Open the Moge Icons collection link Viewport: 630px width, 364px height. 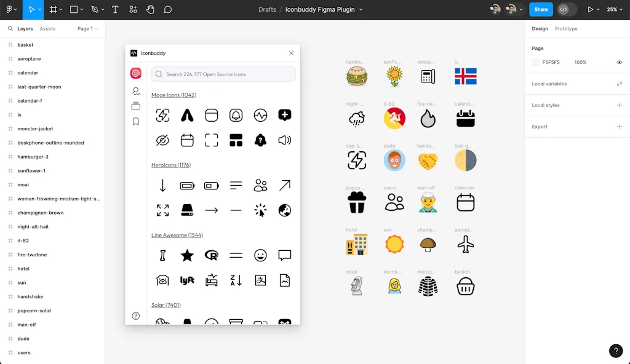tap(173, 95)
